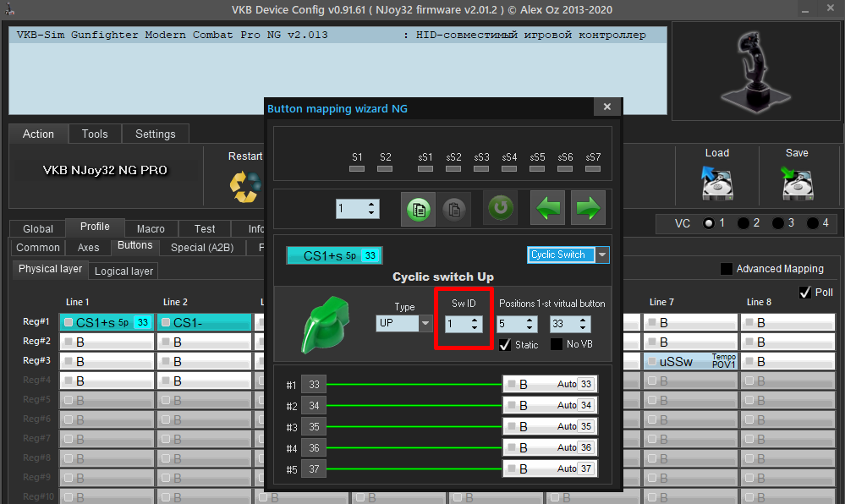This screenshot has width=845, height=504.
Task: Click the S1 indicator in wizard
Action: click(357, 168)
